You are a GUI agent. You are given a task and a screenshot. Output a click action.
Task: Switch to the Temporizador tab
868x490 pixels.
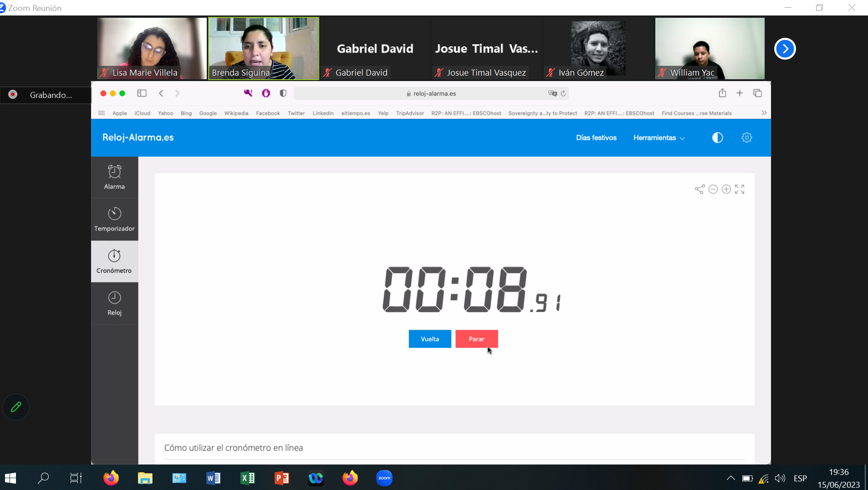pos(114,219)
